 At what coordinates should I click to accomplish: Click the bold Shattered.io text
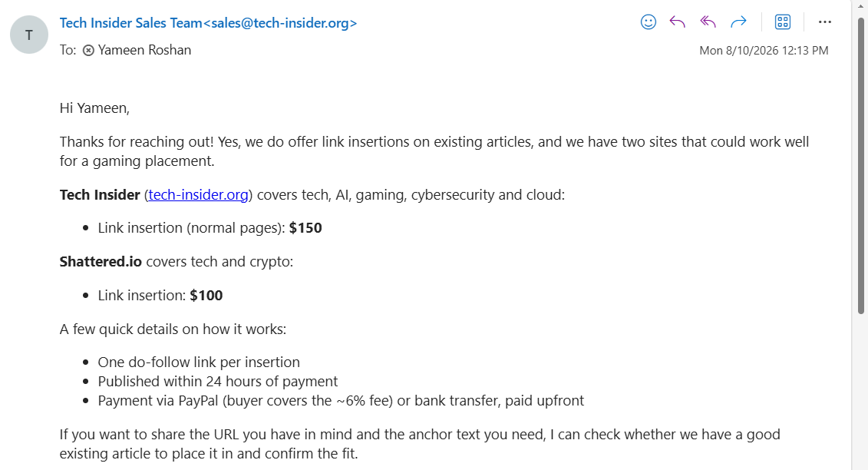(101, 262)
